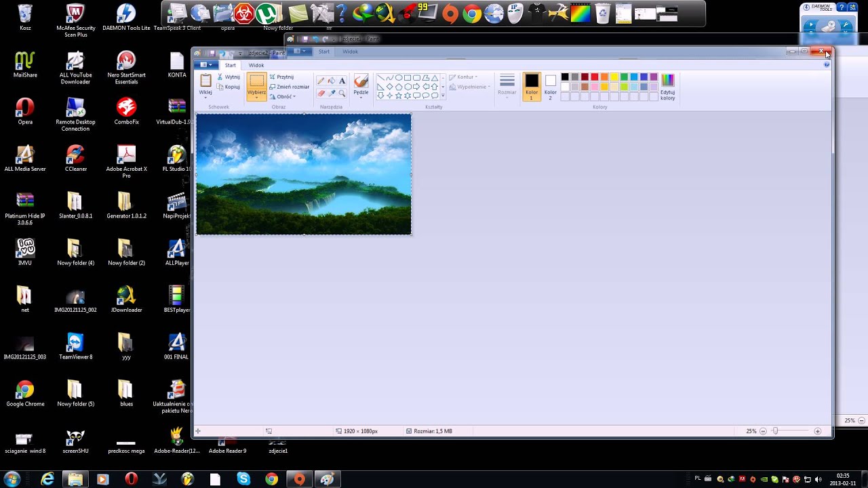The image size is (868, 488).
Task: Open Start tab in background Paint window
Action: [x=324, y=52]
